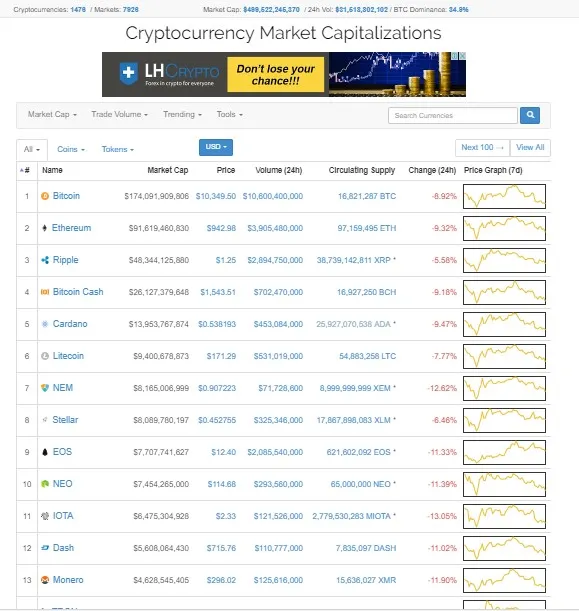Click the Dash logo icon
This screenshot has height=611, width=579.
point(45,548)
